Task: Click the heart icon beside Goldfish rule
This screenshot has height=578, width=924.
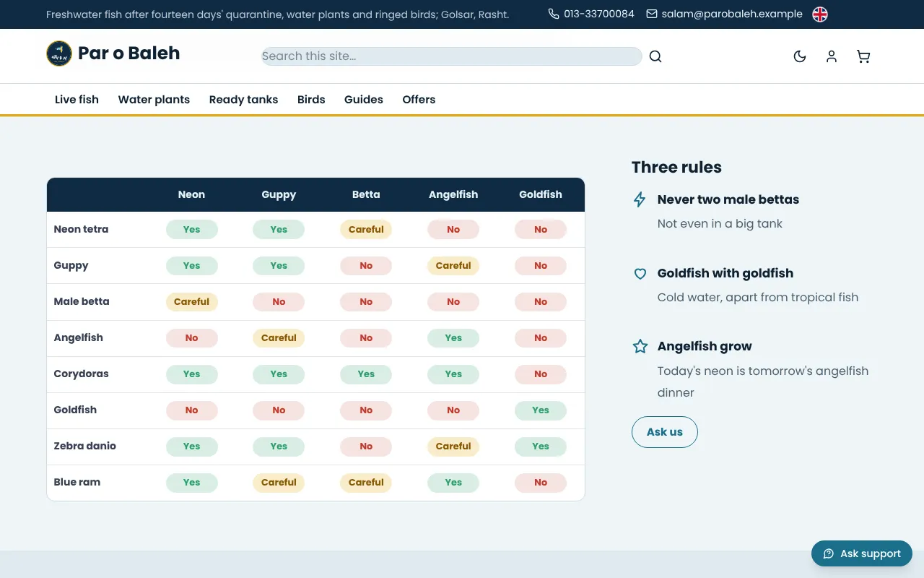Action: (x=640, y=274)
